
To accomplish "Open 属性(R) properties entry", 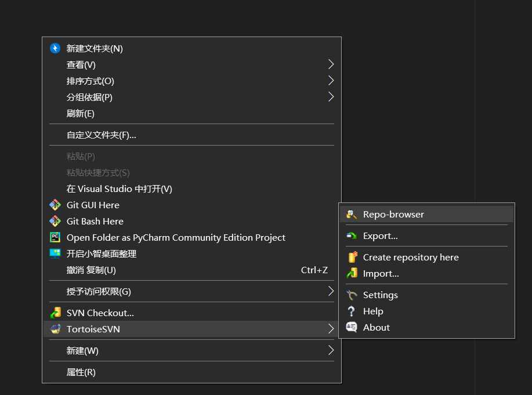I will pos(81,372).
